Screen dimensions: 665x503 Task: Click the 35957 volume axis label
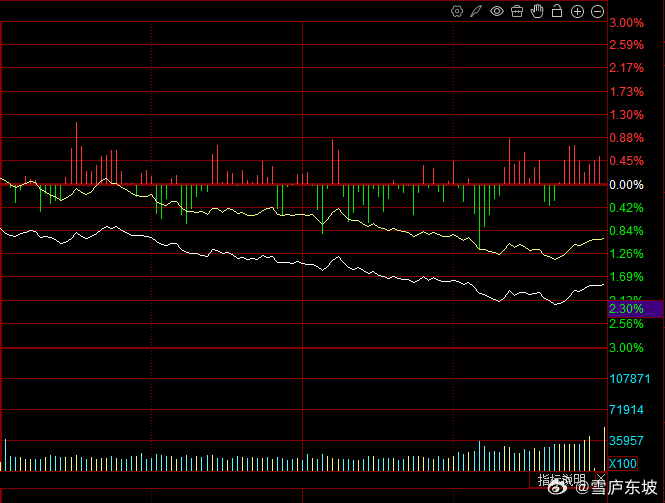click(x=626, y=441)
